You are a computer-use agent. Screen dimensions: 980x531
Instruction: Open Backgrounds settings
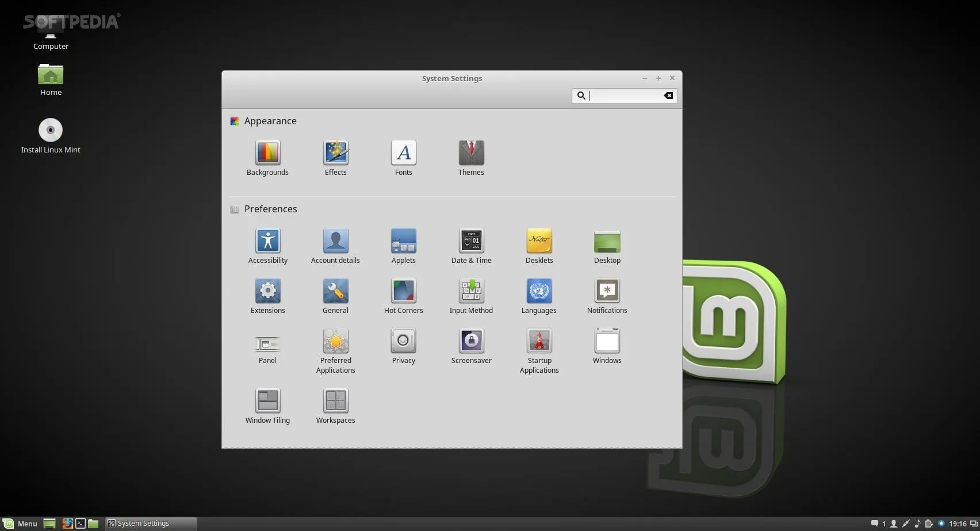pyautogui.click(x=267, y=156)
